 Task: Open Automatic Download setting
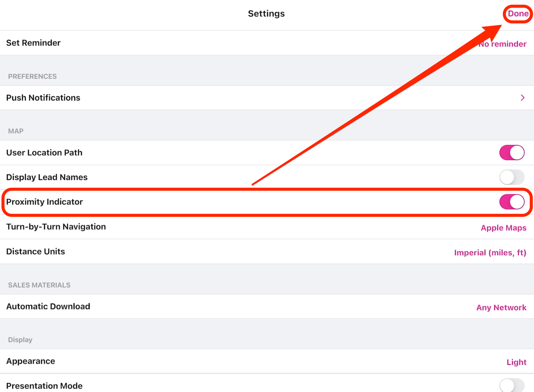(48, 307)
